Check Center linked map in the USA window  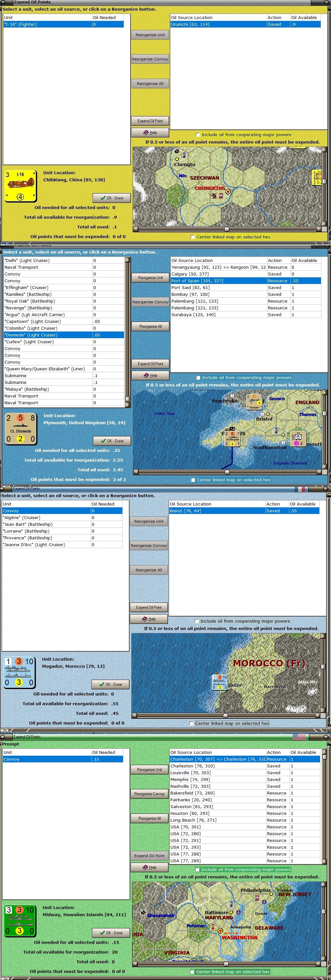pos(192,971)
